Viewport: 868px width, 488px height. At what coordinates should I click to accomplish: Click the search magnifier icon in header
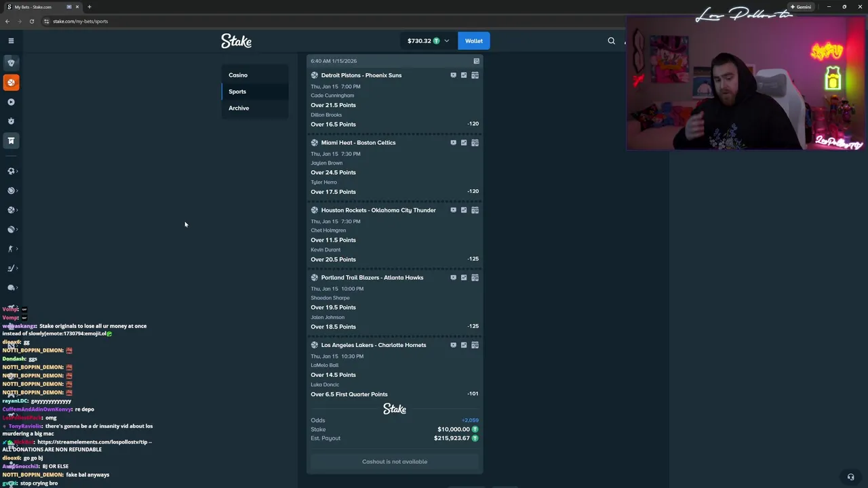pyautogui.click(x=611, y=41)
